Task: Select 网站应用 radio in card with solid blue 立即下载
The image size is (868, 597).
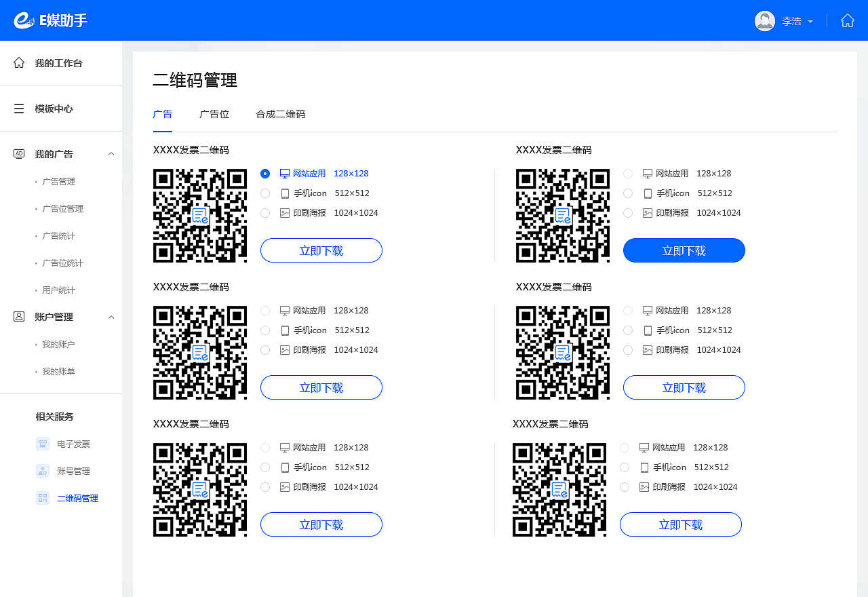Action: [628, 174]
